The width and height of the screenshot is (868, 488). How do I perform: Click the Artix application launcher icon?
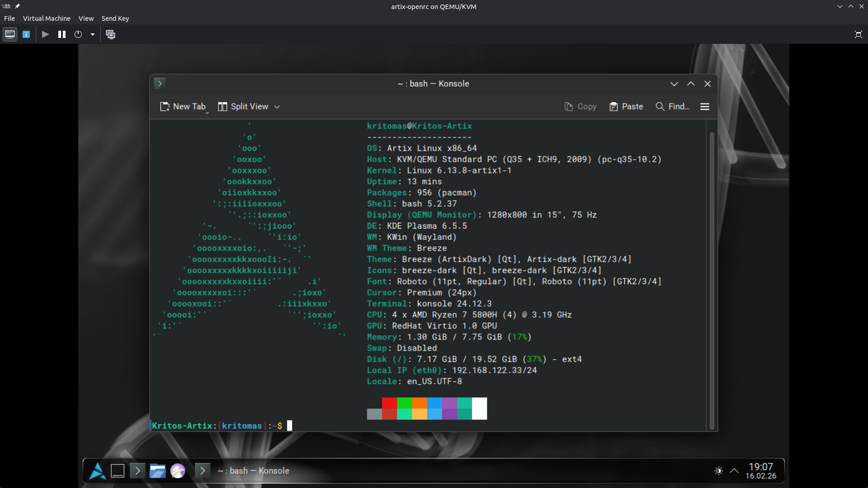click(97, 471)
